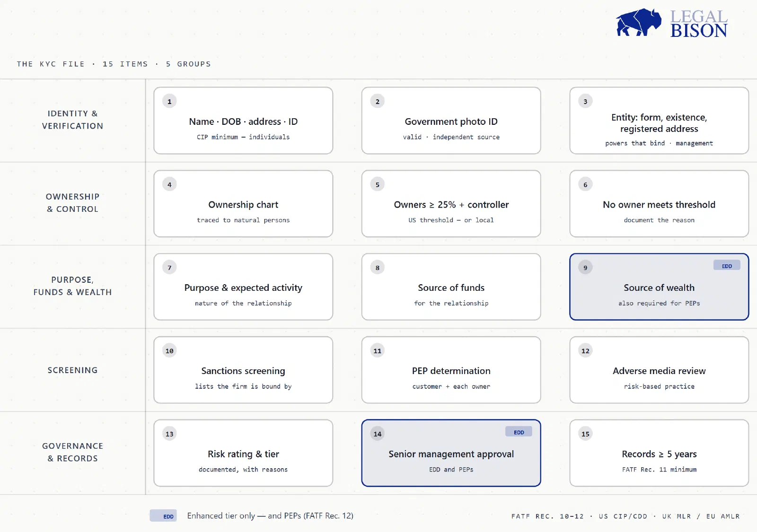Select the Source of funds card
The image size is (757, 532).
click(451, 287)
